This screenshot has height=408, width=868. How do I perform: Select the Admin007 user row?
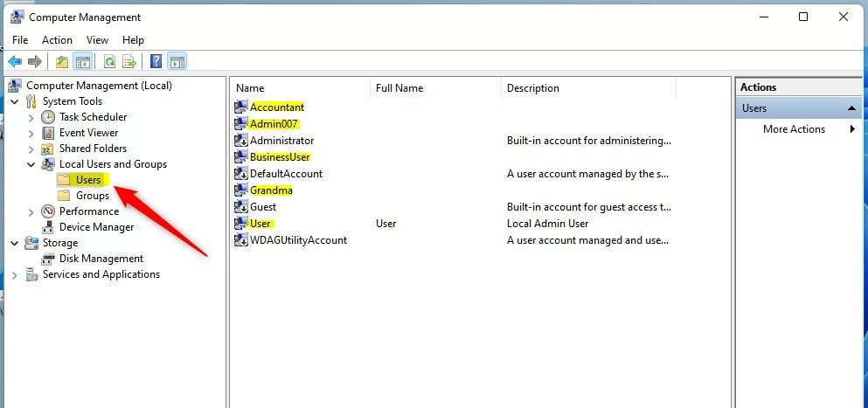click(274, 123)
